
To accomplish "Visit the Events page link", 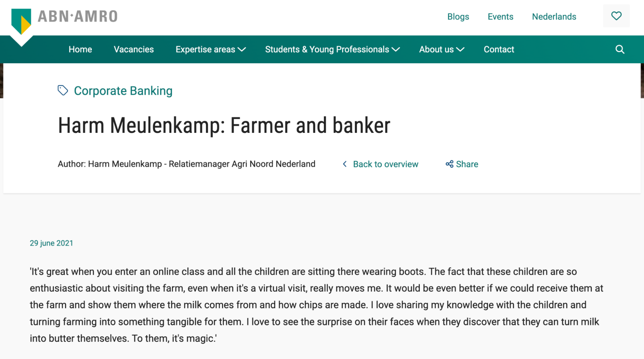I will coord(500,16).
